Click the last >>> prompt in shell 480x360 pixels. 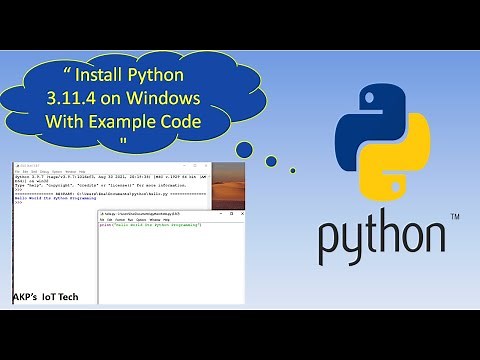[x=18, y=202]
